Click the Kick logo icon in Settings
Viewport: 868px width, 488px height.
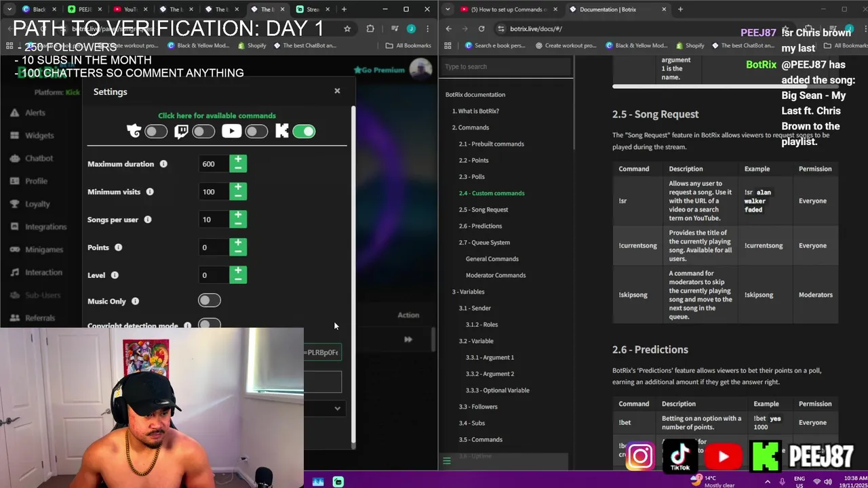282,131
